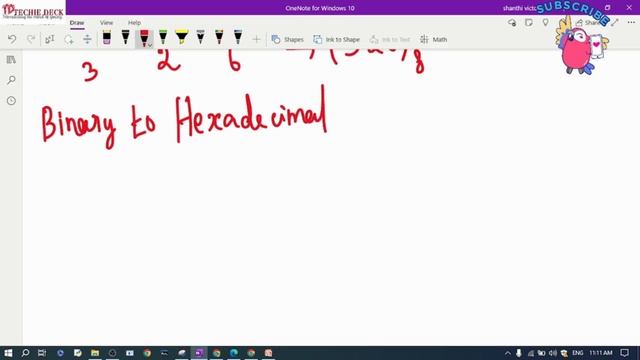The height and width of the screenshot is (360, 640).
Task: Check the cloud sync status icon
Action: click(512, 22)
